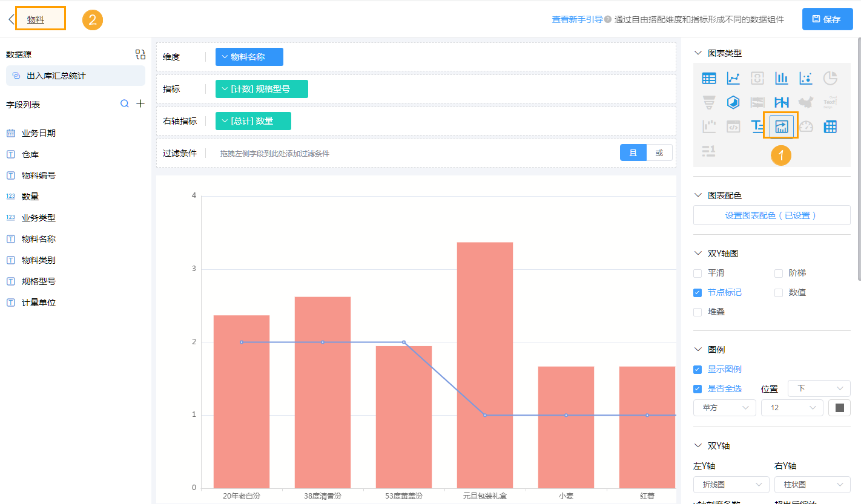Open the legend font size 12 dropdown
The image size is (861, 504).
(791, 408)
